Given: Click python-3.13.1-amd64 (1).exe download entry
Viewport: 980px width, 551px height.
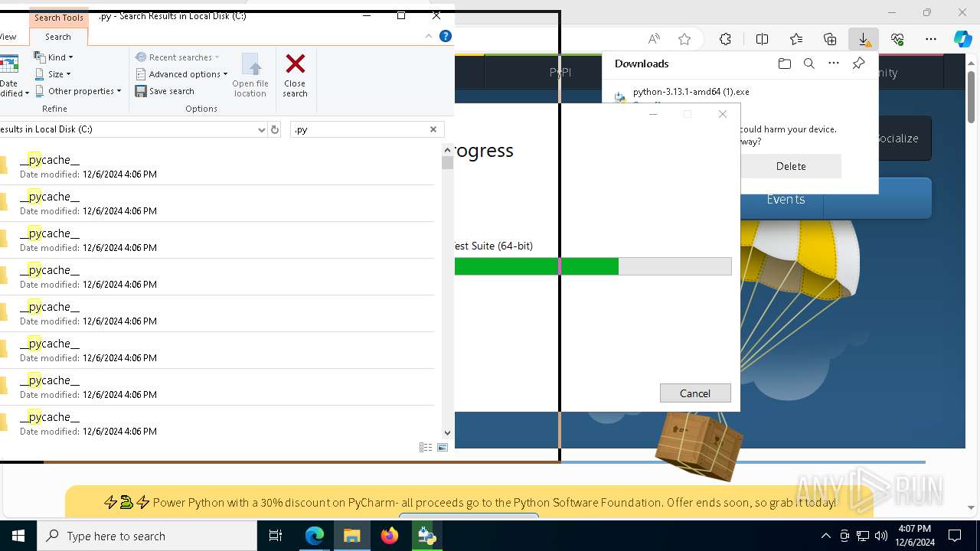Looking at the screenshot, I should tap(691, 92).
